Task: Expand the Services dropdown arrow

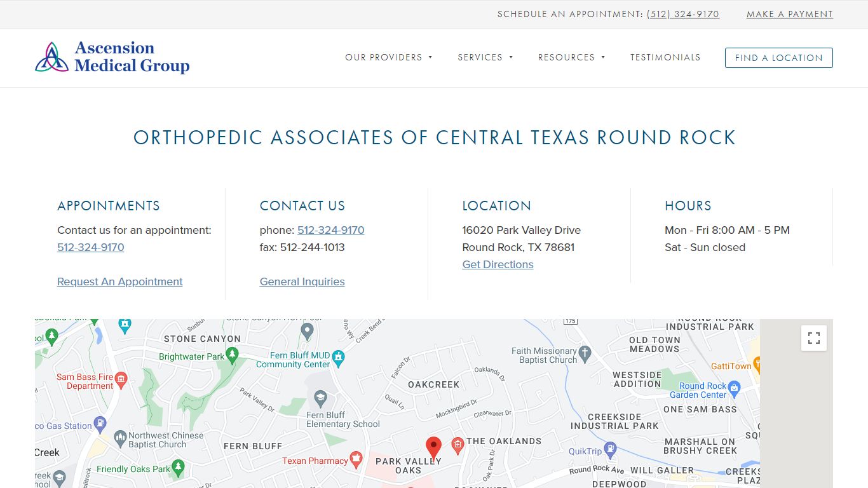Action: 511,57
